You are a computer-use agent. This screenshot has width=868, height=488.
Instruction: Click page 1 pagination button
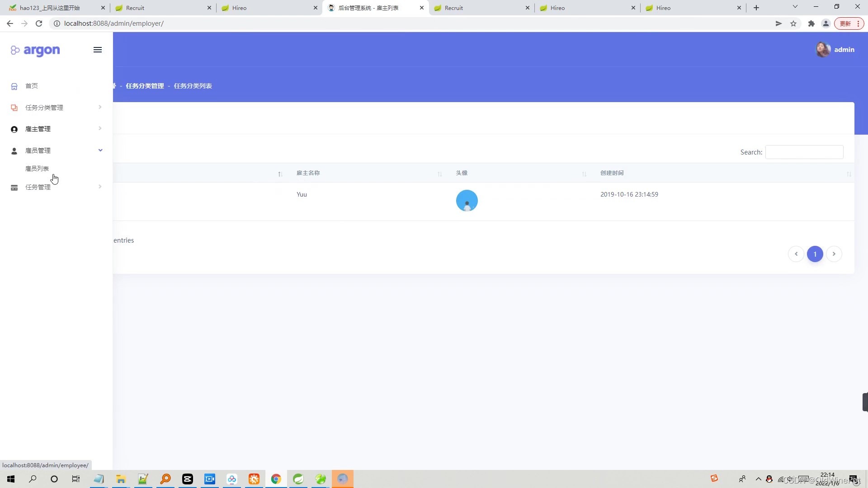(815, 253)
